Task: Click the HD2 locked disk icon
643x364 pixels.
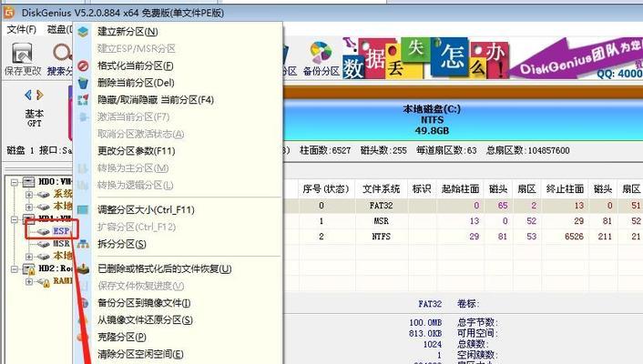Action: 29,268
